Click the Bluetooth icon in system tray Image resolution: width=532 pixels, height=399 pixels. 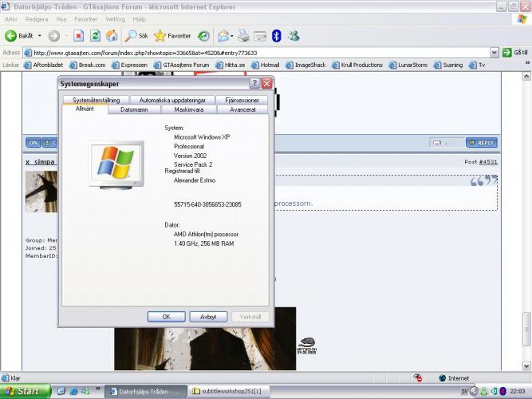[502, 391]
